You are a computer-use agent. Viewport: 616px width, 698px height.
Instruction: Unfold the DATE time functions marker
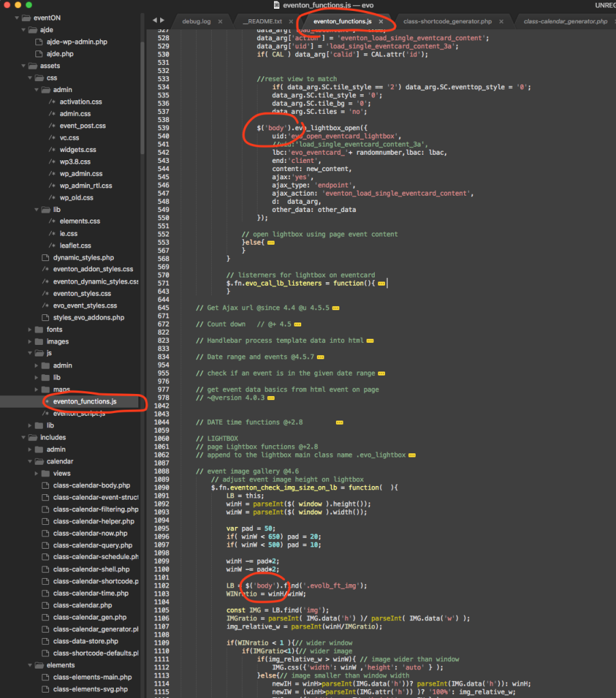[339, 423]
